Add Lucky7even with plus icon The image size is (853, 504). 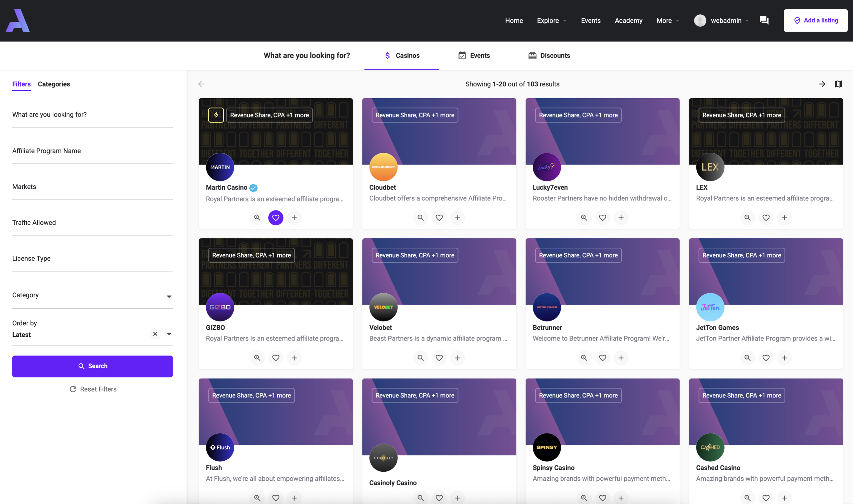pos(621,218)
